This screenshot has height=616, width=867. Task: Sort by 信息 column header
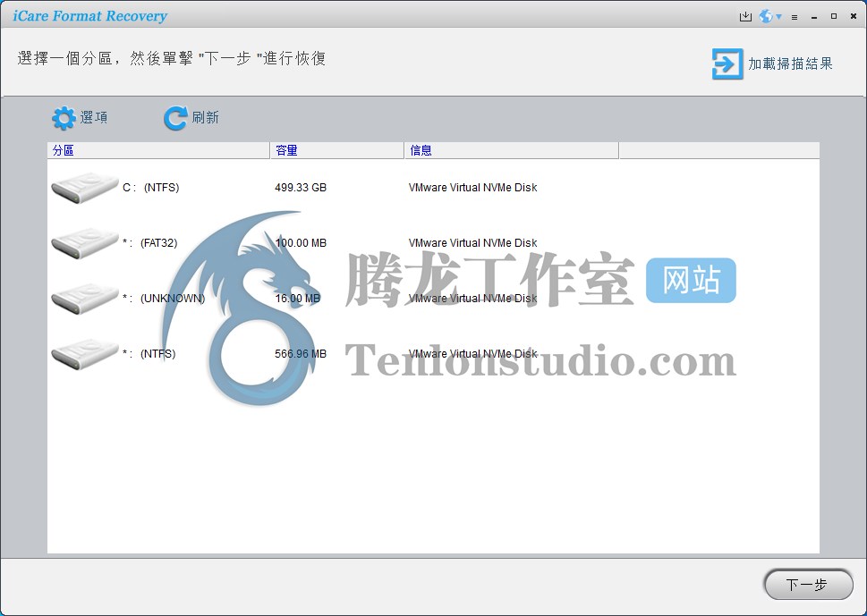[512, 150]
